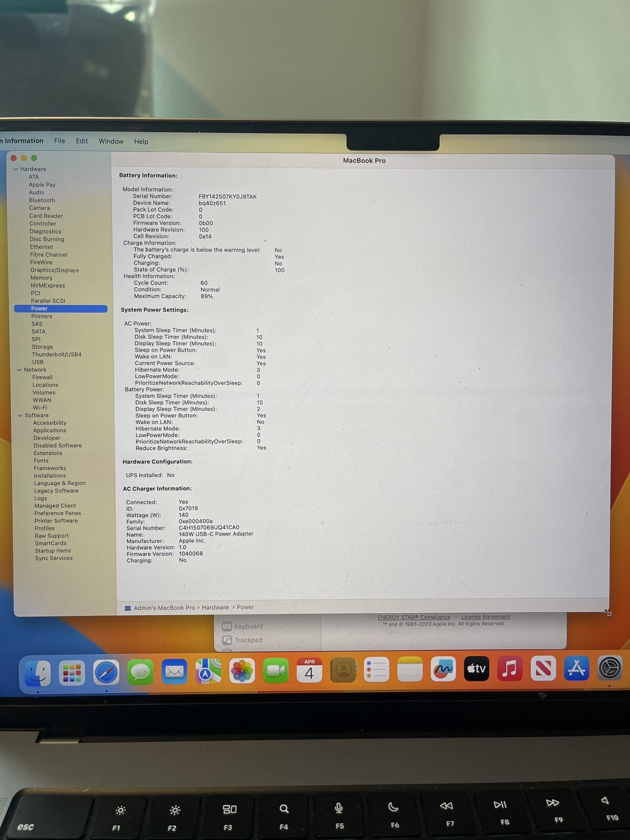This screenshot has height=840, width=630.
Task: Open the Notes app icon
Action: click(x=410, y=669)
